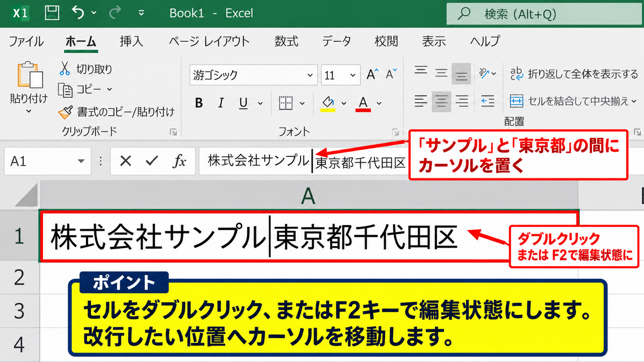Open the ファイル tab
The image size is (644, 362).
[26, 41]
